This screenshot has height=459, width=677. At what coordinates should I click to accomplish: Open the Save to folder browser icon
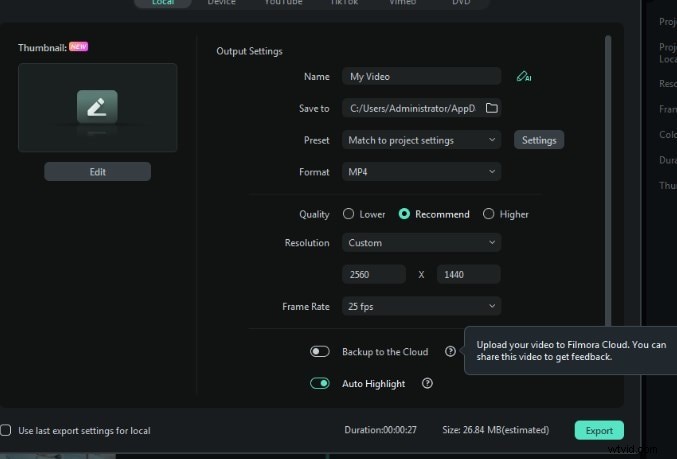pos(491,108)
